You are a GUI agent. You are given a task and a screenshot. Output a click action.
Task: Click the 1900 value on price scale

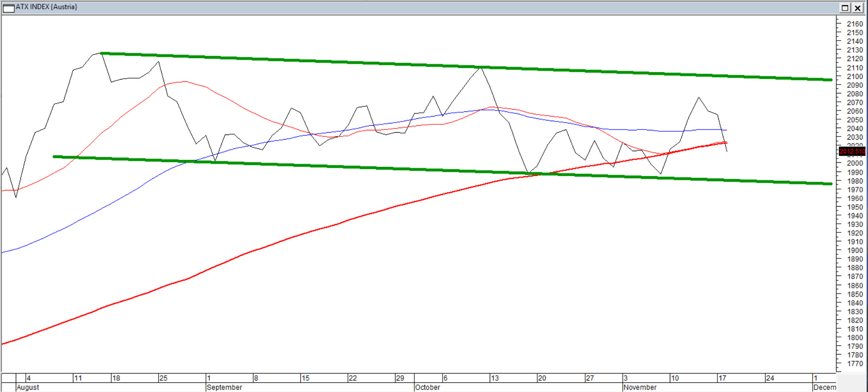pos(855,251)
